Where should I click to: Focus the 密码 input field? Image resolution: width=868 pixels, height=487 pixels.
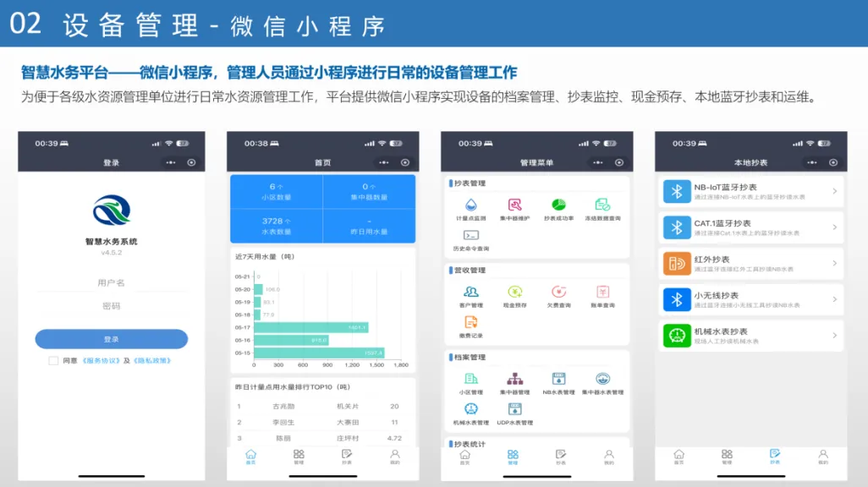click(x=112, y=306)
